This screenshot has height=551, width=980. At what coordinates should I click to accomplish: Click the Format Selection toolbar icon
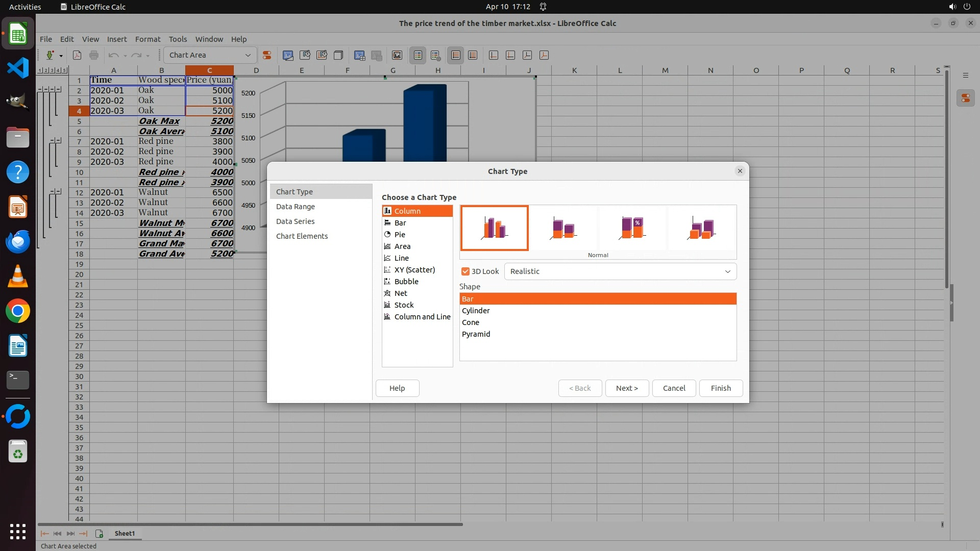tap(266, 55)
